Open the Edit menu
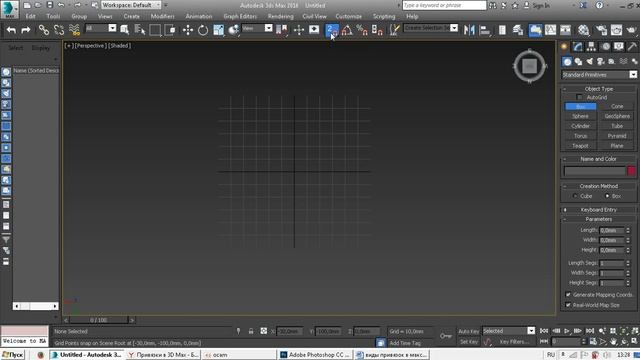The height and width of the screenshot is (360, 640). [30, 16]
